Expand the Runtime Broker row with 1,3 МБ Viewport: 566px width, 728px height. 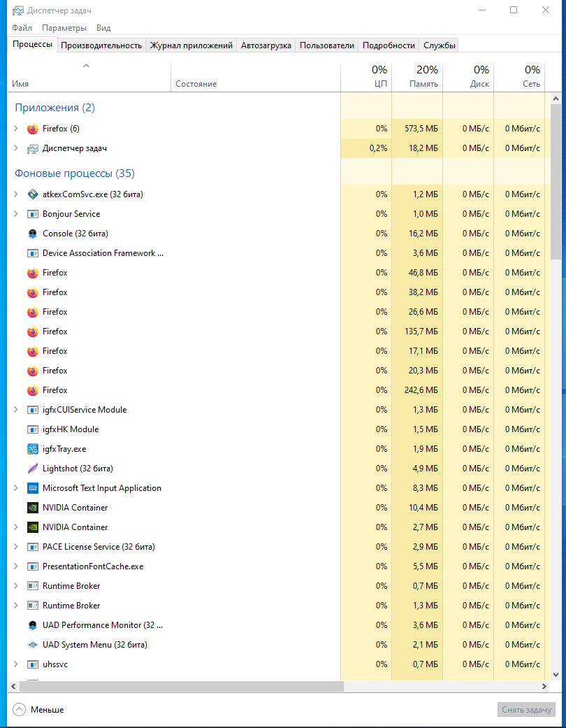[16, 606]
